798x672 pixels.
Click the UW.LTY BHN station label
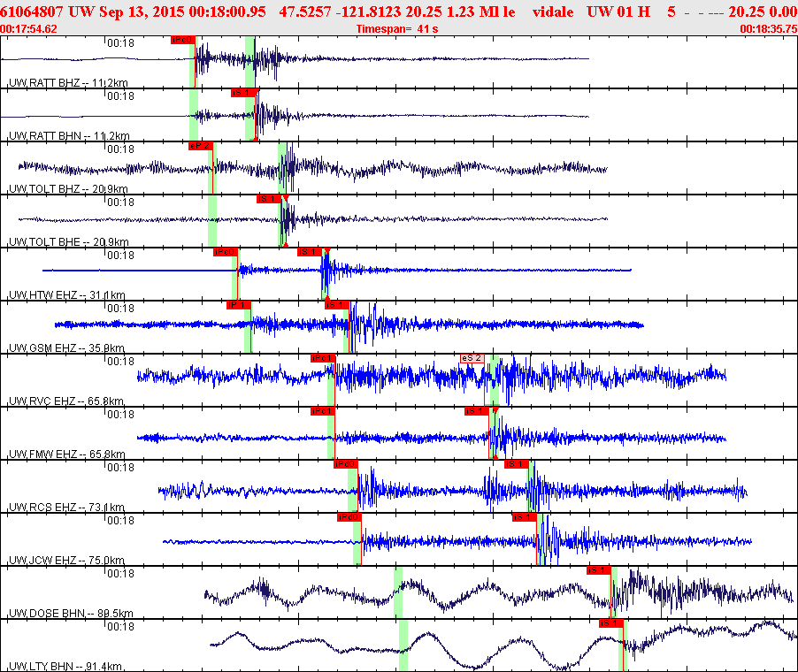click(x=65, y=667)
